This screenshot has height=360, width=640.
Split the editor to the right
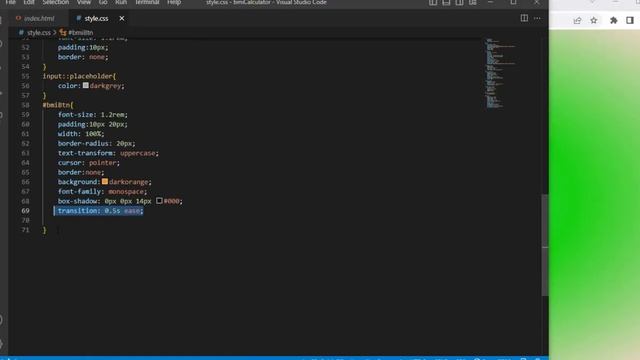(x=524, y=18)
